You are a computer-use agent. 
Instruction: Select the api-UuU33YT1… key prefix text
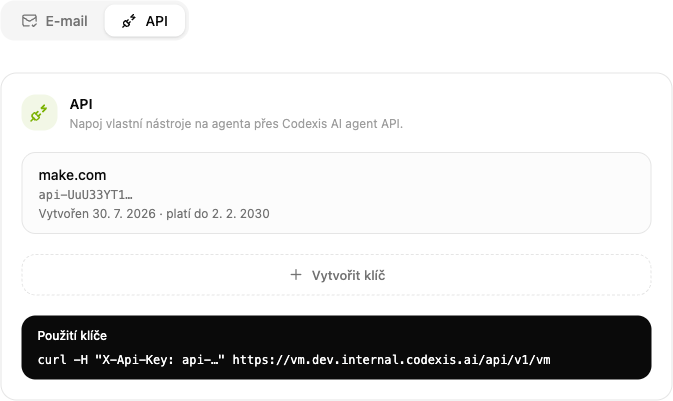click(x=85, y=195)
